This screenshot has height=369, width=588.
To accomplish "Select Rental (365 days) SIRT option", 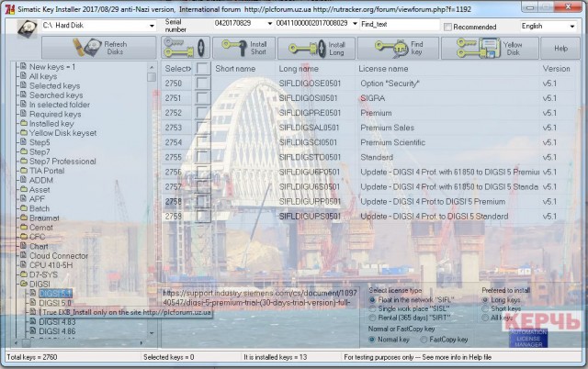I will (x=372, y=318).
